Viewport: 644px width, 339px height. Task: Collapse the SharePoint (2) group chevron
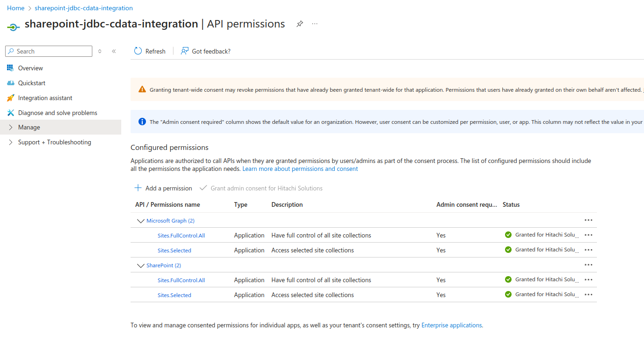click(140, 265)
